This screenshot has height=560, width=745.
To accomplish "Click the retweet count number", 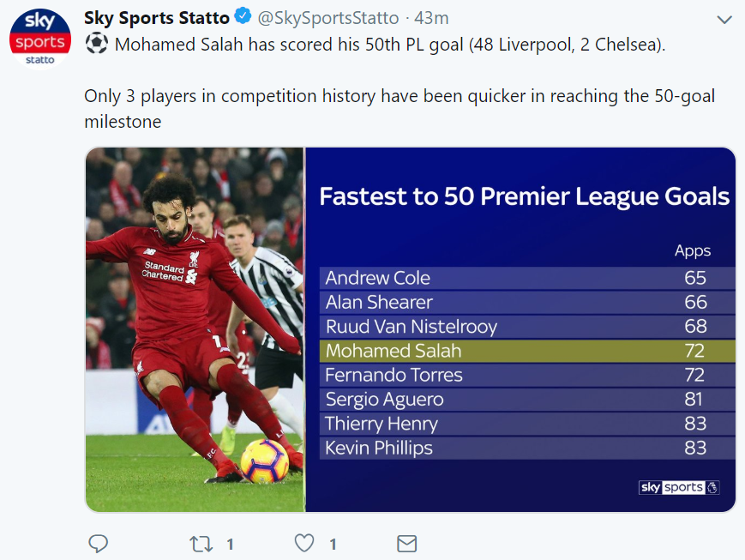I will (x=230, y=545).
